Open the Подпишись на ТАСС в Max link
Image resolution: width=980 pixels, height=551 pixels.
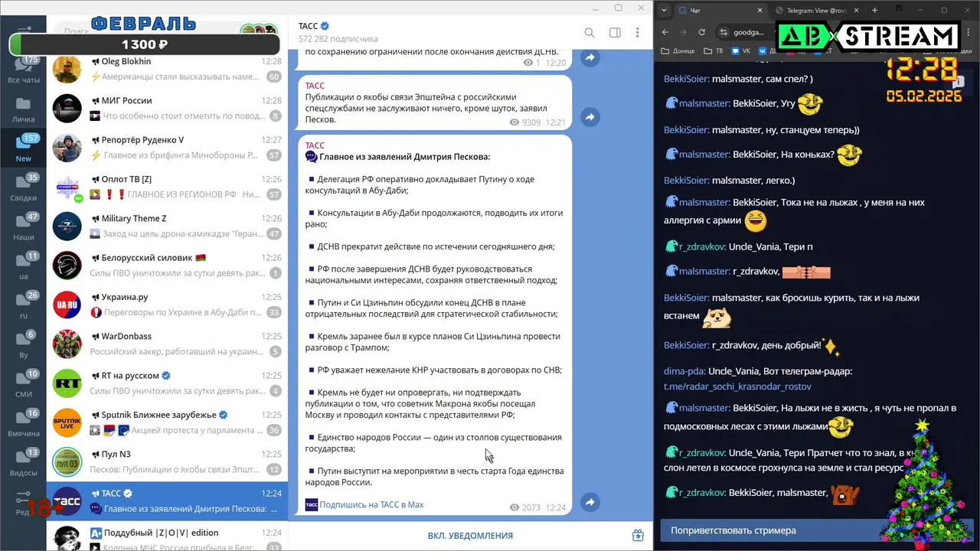coord(371,504)
